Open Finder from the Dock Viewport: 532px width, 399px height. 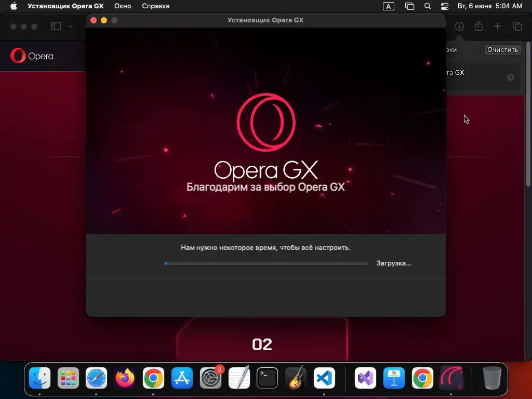click(x=39, y=378)
